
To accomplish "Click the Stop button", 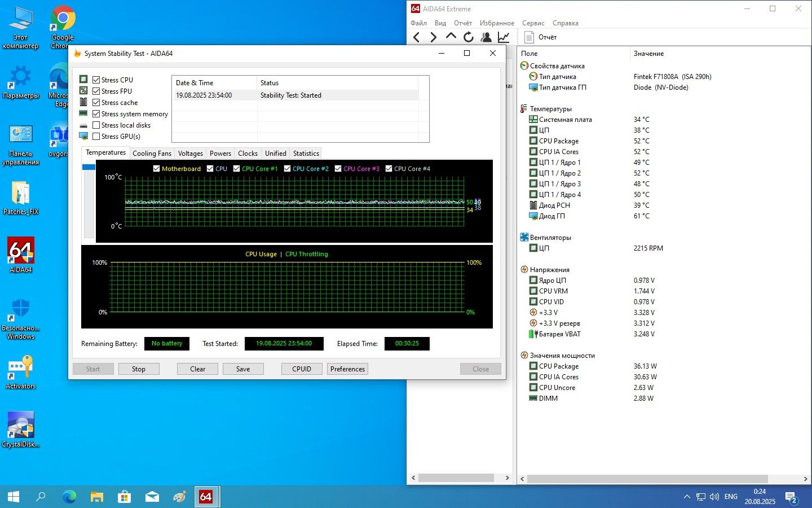I will [139, 369].
